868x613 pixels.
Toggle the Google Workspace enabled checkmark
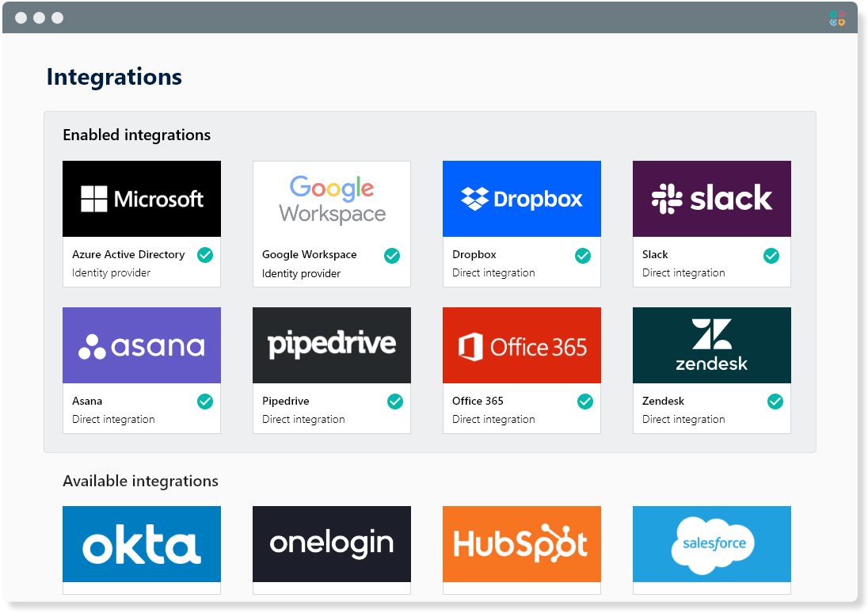click(x=392, y=255)
